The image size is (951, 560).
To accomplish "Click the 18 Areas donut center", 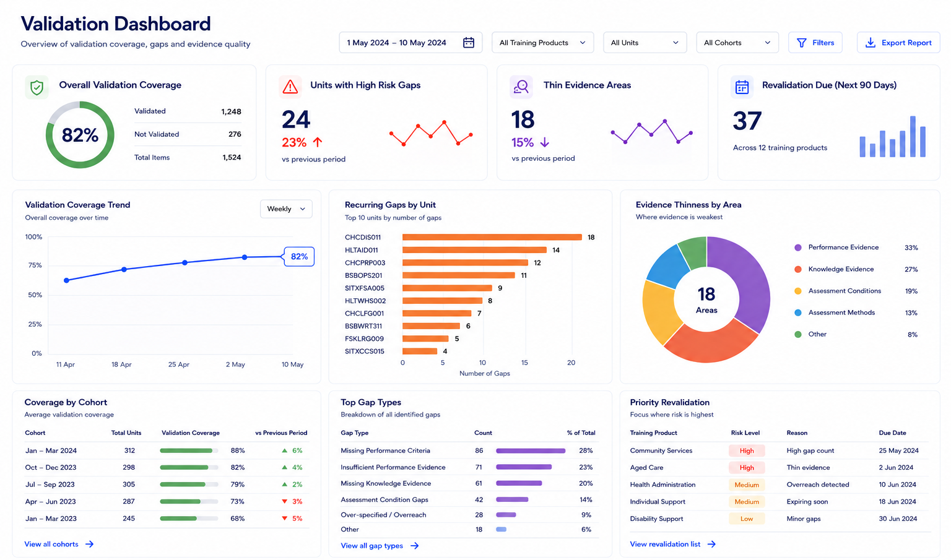I will click(706, 299).
